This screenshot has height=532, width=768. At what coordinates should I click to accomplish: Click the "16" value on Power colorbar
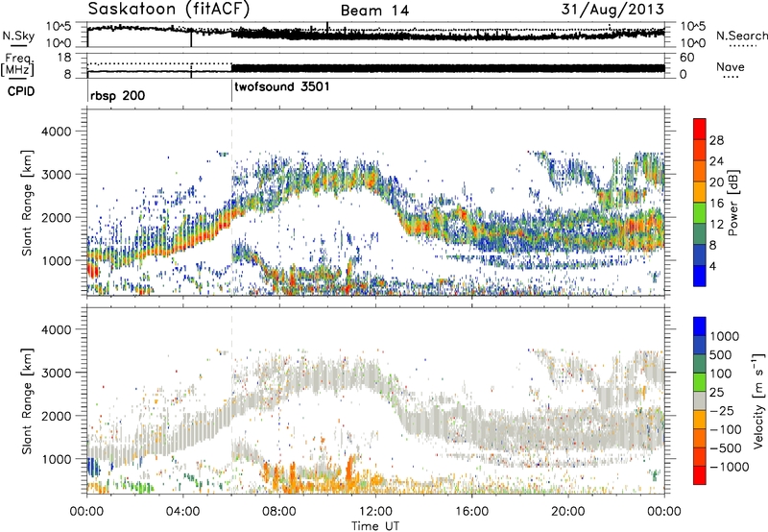pyautogui.click(x=716, y=204)
